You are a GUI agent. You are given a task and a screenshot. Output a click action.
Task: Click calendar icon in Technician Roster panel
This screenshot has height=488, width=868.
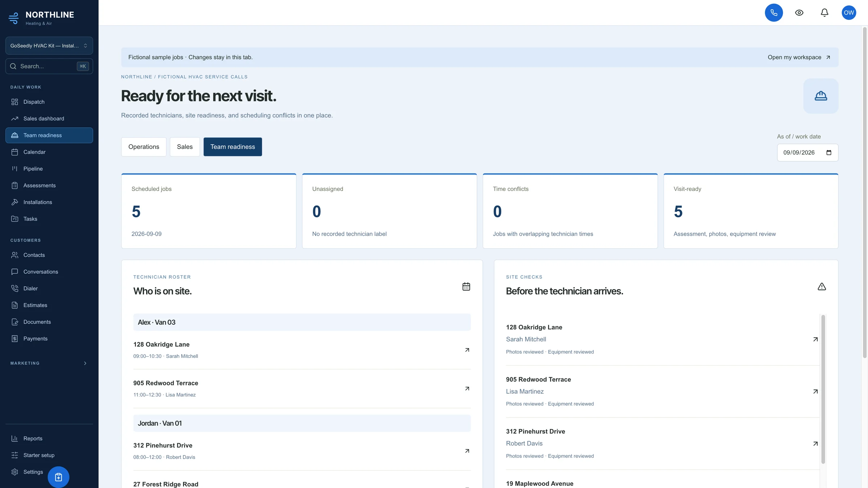click(x=466, y=287)
